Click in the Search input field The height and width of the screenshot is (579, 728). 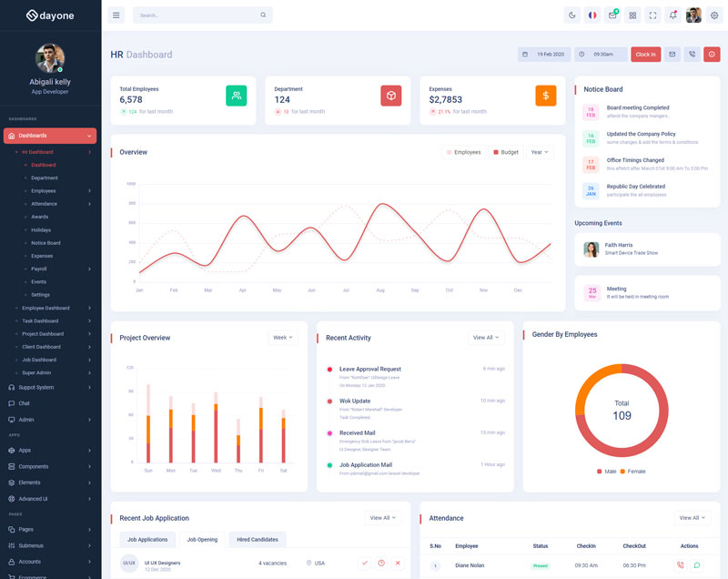(x=196, y=15)
